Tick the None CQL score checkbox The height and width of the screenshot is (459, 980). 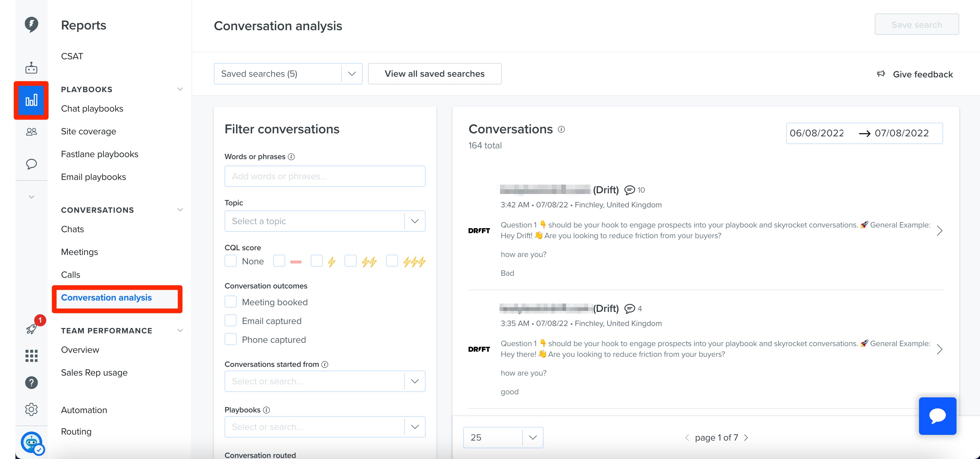[x=231, y=261]
